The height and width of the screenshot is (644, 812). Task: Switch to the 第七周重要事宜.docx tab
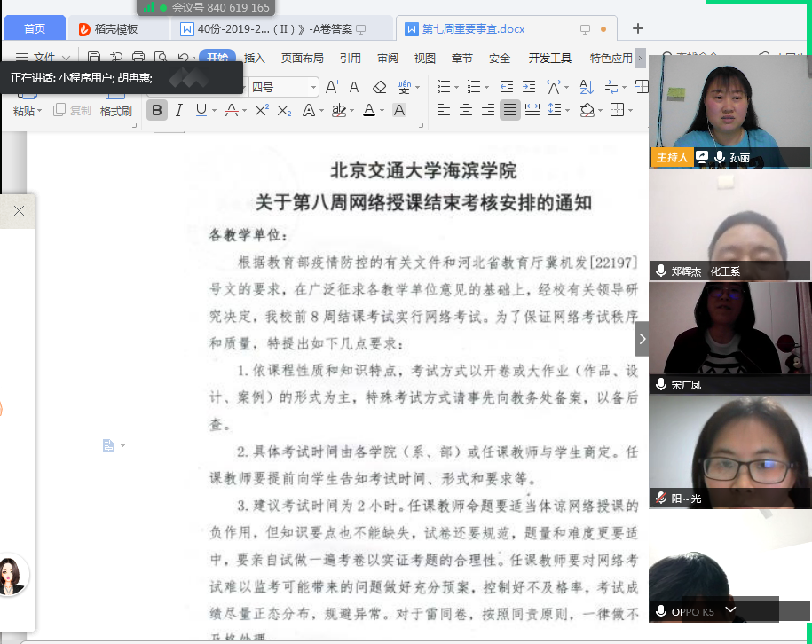(x=472, y=29)
